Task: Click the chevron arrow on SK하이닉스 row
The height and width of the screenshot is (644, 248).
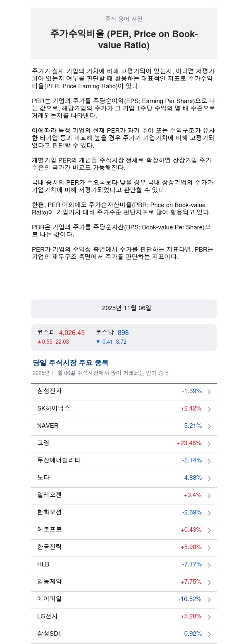Action: pos(209,409)
